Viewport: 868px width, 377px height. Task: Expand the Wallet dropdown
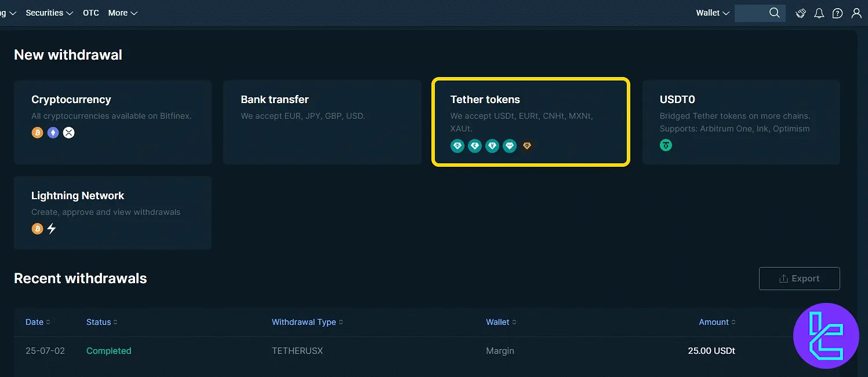click(713, 13)
